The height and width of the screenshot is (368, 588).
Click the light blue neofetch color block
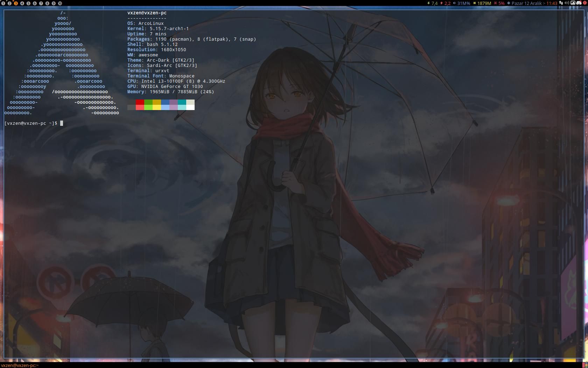pos(165,107)
